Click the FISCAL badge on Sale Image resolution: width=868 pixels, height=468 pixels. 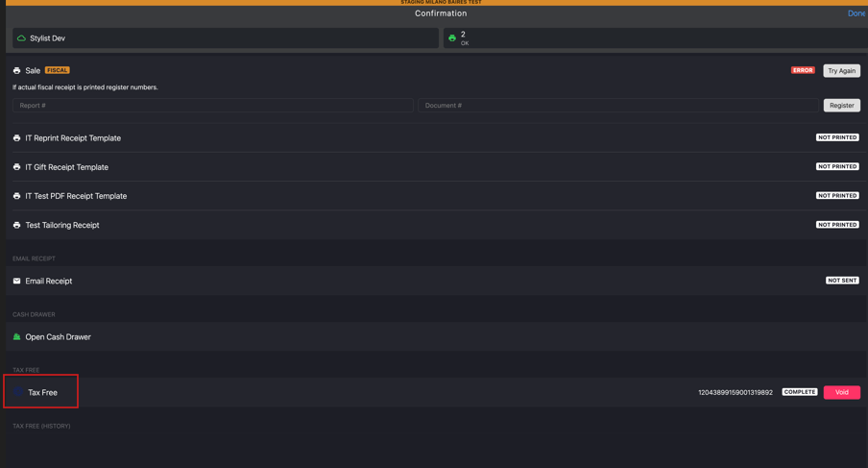[58, 70]
